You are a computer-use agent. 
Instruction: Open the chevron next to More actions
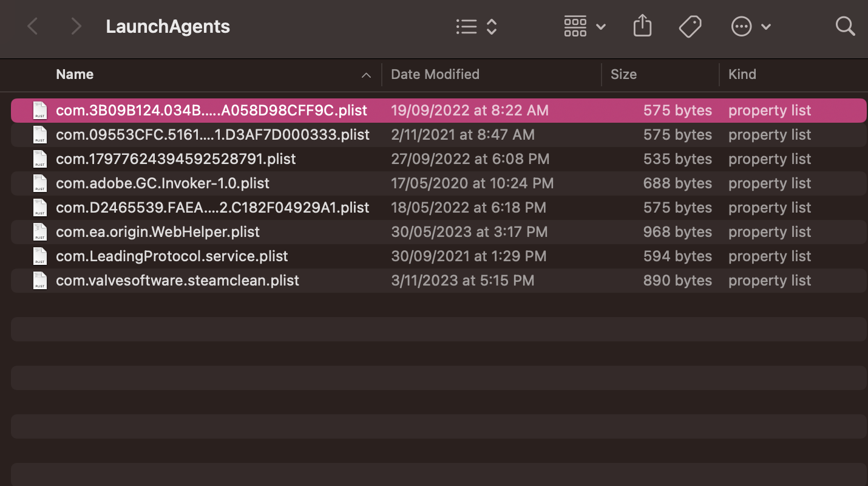tap(766, 26)
